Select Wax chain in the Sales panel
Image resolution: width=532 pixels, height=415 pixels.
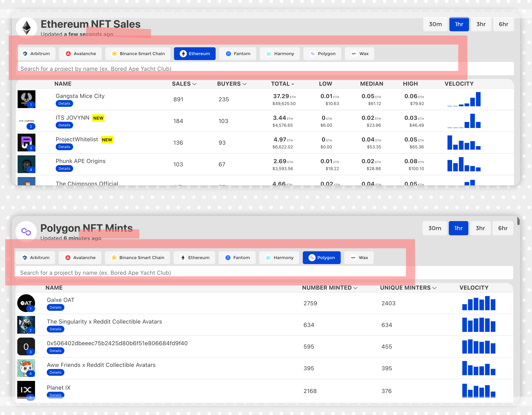(x=360, y=53)
